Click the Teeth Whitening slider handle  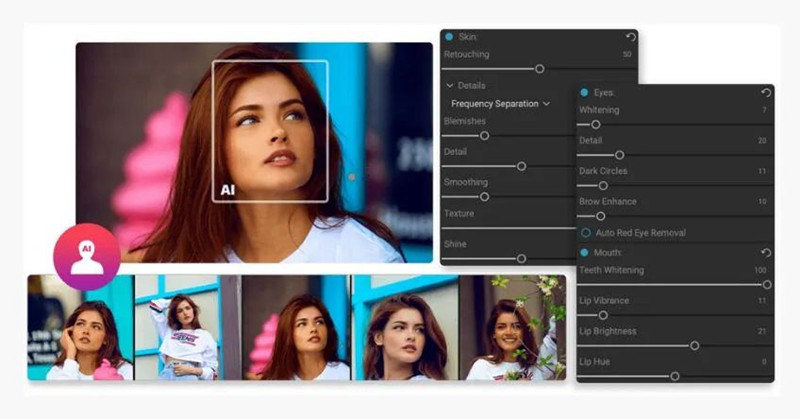click(x=767, y=285)
